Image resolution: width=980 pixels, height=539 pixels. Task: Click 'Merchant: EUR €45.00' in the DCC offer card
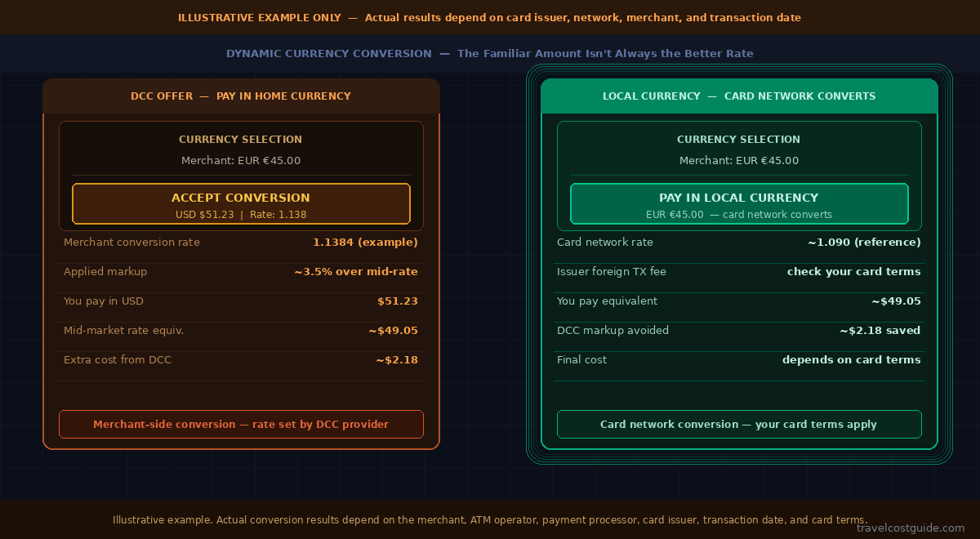pyautogui.click(x=241, y=161)
